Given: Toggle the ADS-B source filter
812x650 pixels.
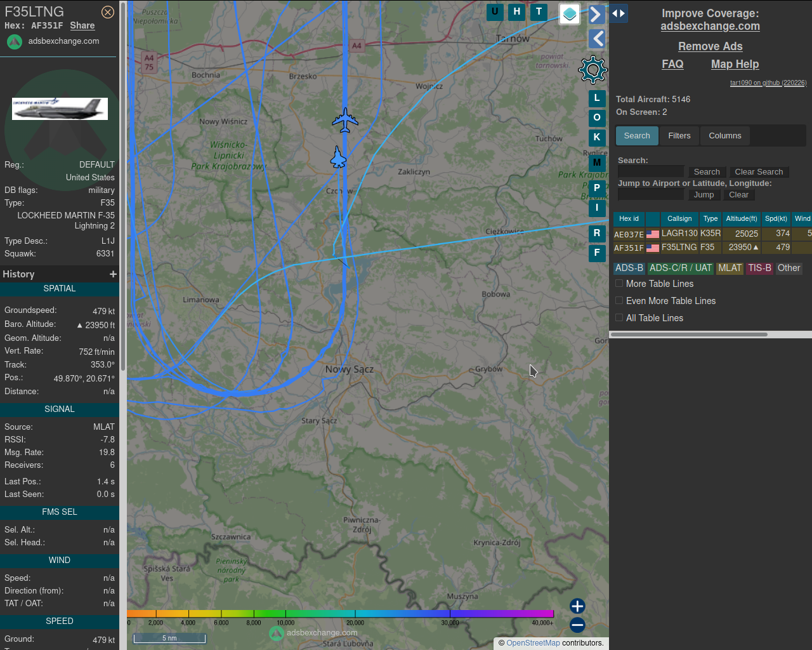Looking at the screenshot, I should pyautogui.click(x=629, y=269).
